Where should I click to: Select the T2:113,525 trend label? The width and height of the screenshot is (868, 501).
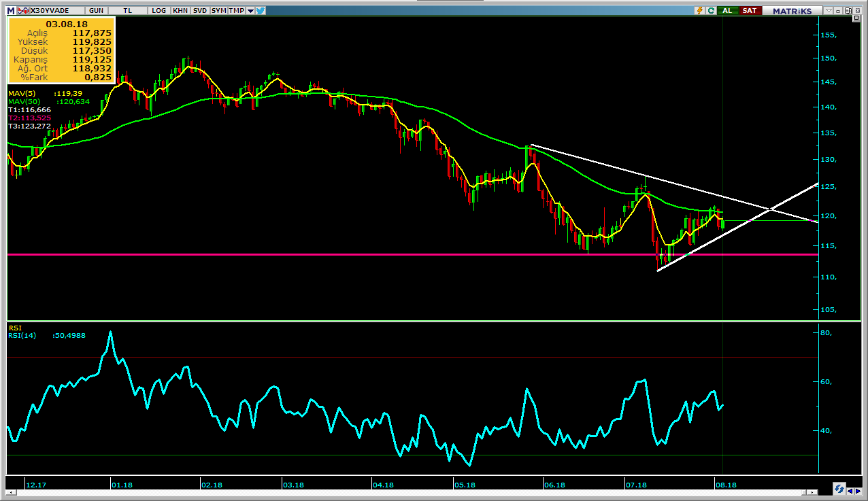(29, 118)
